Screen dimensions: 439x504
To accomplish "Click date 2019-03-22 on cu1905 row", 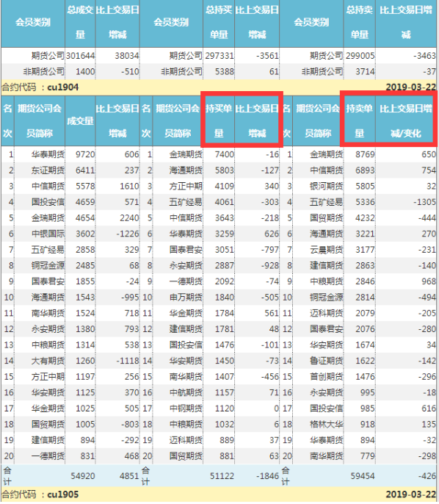I will click(411, 494).
